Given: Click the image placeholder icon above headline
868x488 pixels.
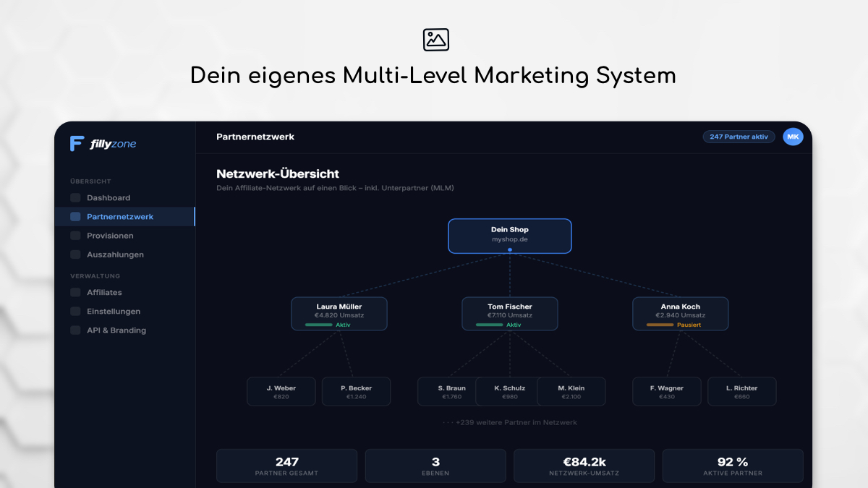Looking at the screenshot, I should 436,40.
